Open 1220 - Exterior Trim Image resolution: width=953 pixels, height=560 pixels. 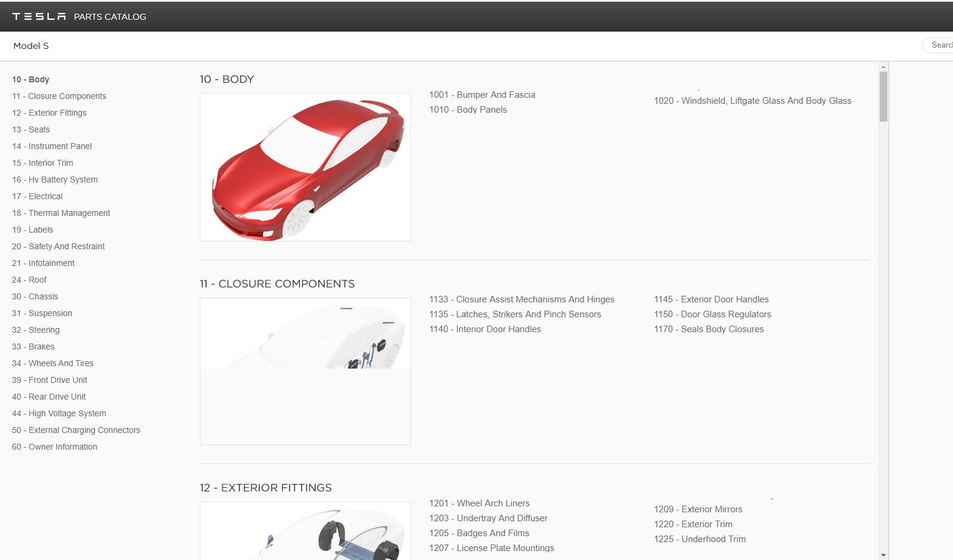click(693, 524)
